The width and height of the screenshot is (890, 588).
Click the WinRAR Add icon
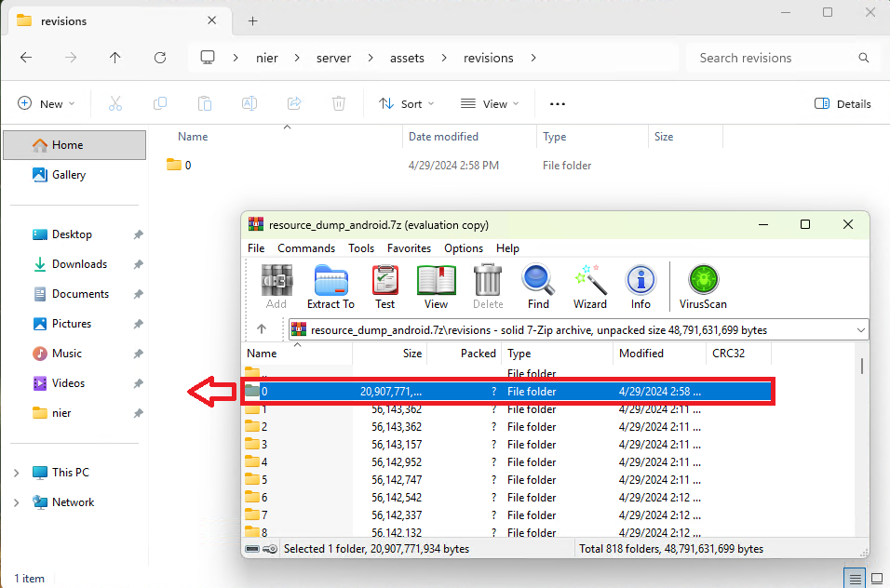(276, 280)
